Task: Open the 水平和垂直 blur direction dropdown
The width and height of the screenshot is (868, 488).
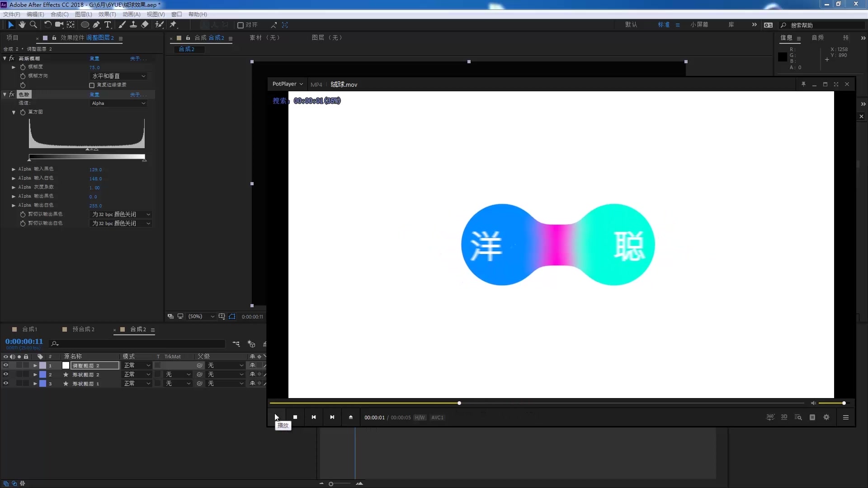Action: (x=118, y=76)
